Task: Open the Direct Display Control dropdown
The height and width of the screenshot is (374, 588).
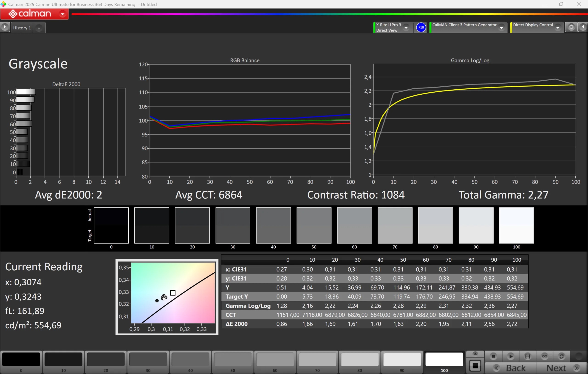Action: point(557,28)
